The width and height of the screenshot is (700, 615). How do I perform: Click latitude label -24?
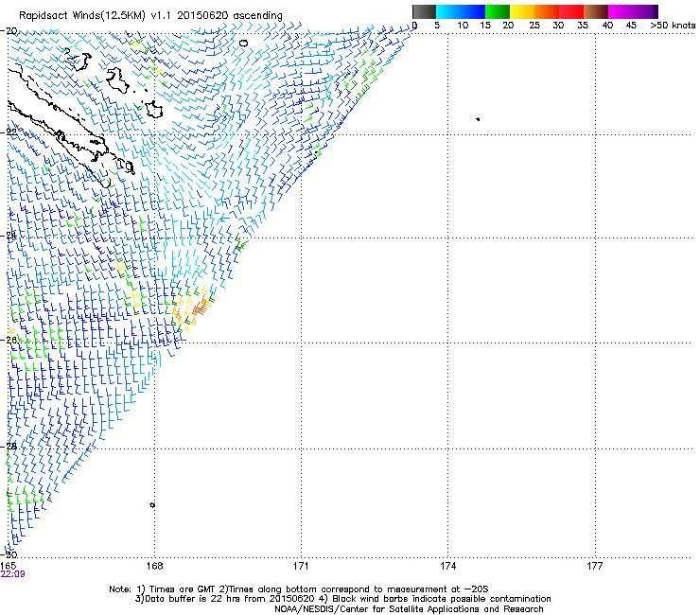point(9,236)
